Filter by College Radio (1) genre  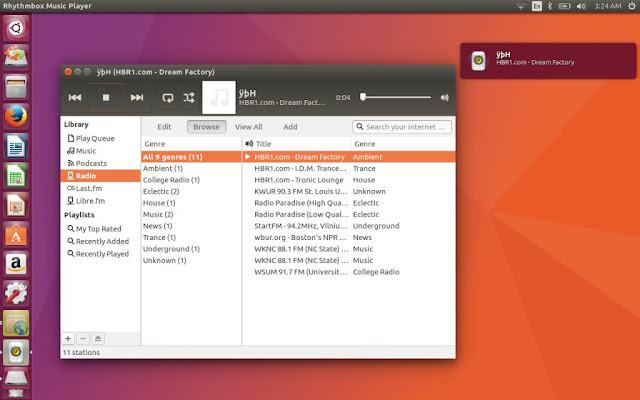click(191, 180)
